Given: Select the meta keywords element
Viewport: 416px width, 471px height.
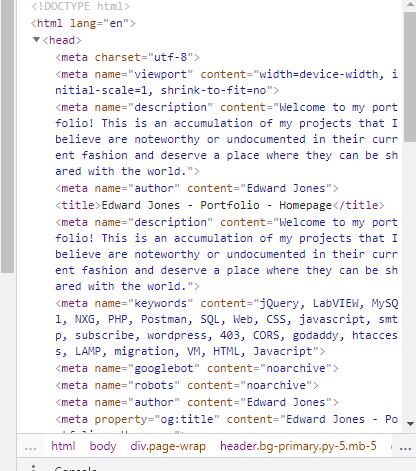Looking at the screenshot, I should tap(226, 327).
